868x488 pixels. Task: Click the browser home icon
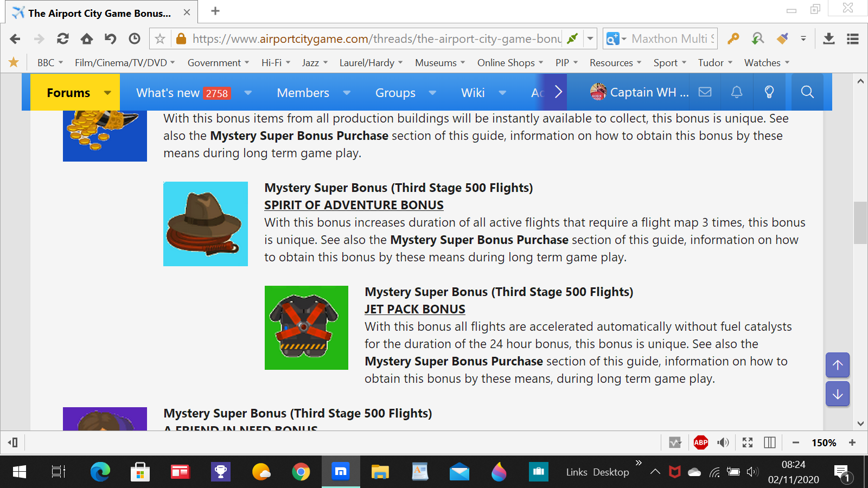[87, 38]
